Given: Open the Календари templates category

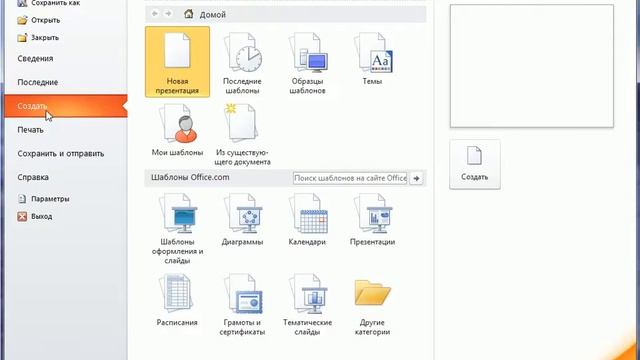Looking at the screenshot, I should pos(307,220).
